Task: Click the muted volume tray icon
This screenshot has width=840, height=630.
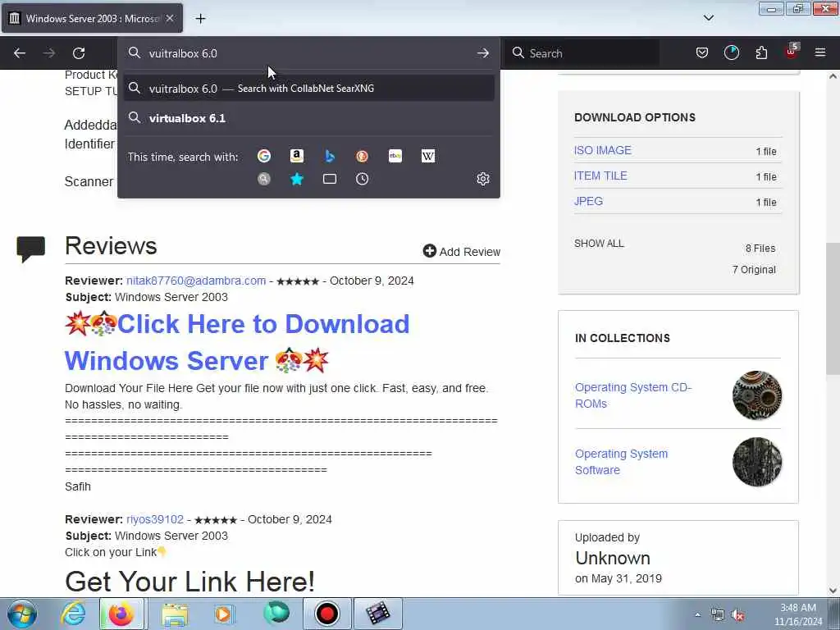Action: (737, 615)
